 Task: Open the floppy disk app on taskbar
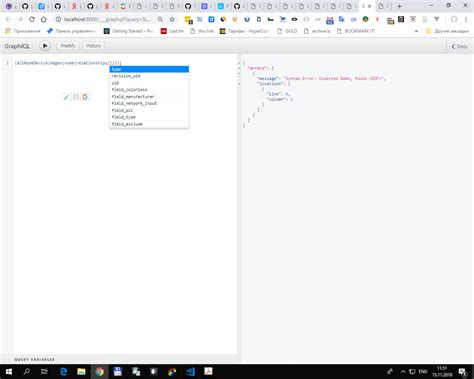[117, 371]
